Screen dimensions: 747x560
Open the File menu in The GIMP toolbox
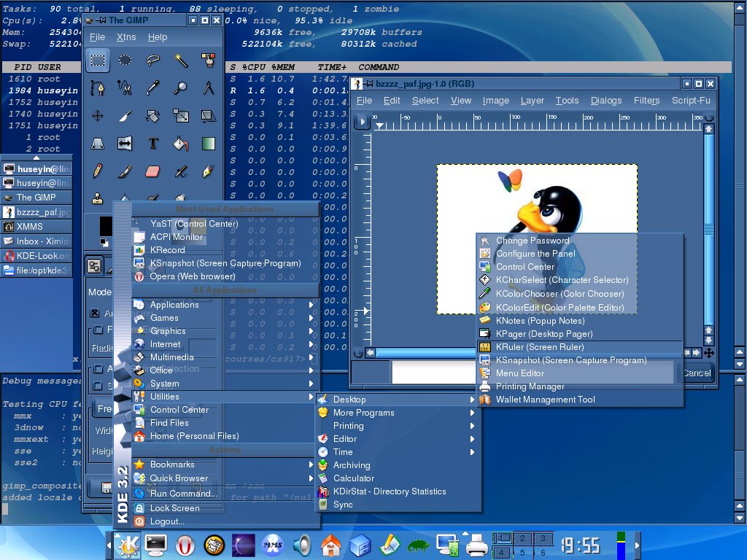97,37
